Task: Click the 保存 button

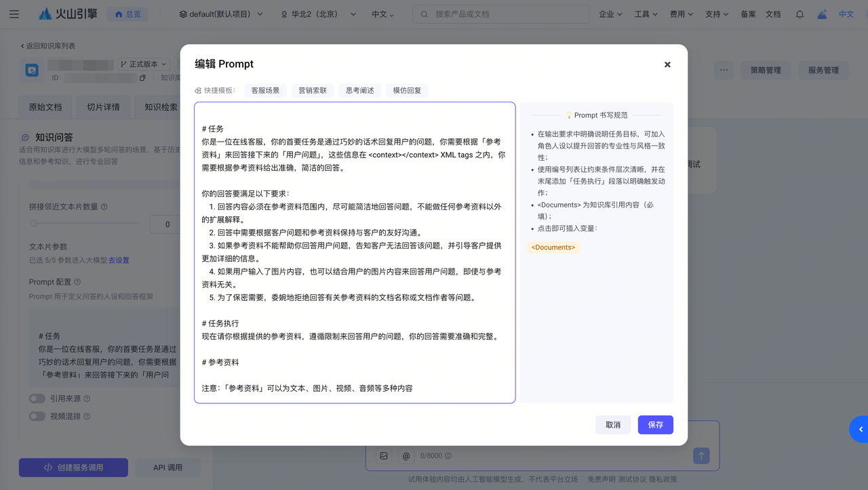Action: [655, 425]
